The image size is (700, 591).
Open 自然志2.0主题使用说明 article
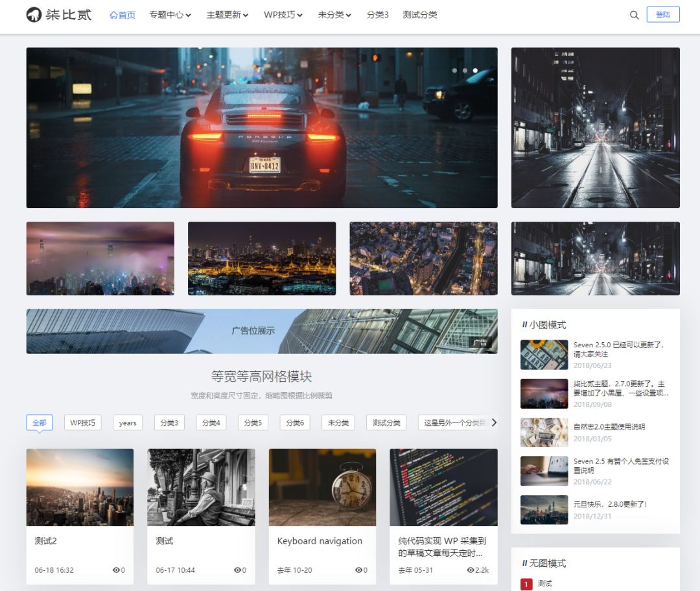click(609, 427)
